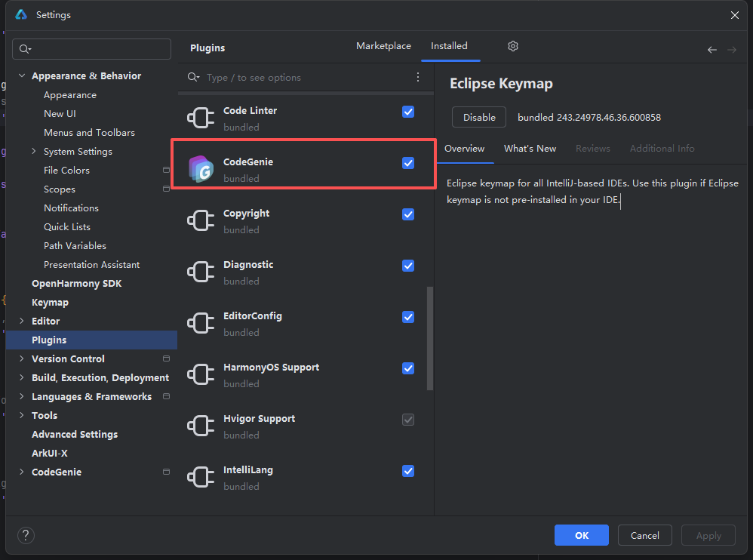
Task: Open the What's New tab
Action: 530,149
